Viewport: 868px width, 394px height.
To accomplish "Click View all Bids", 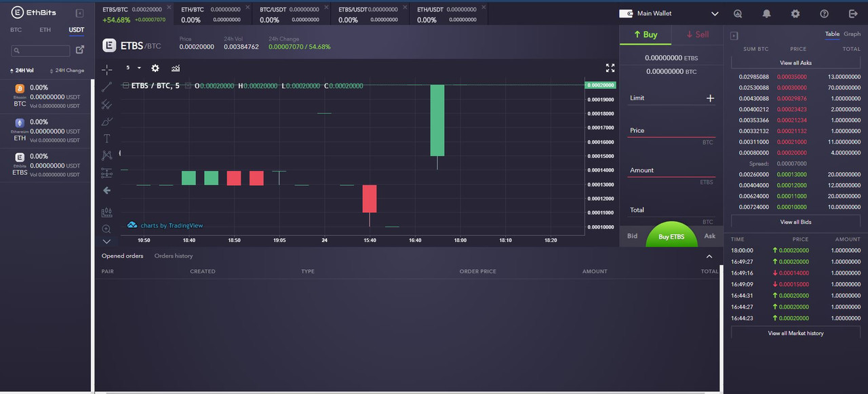I will coord(795,222).
